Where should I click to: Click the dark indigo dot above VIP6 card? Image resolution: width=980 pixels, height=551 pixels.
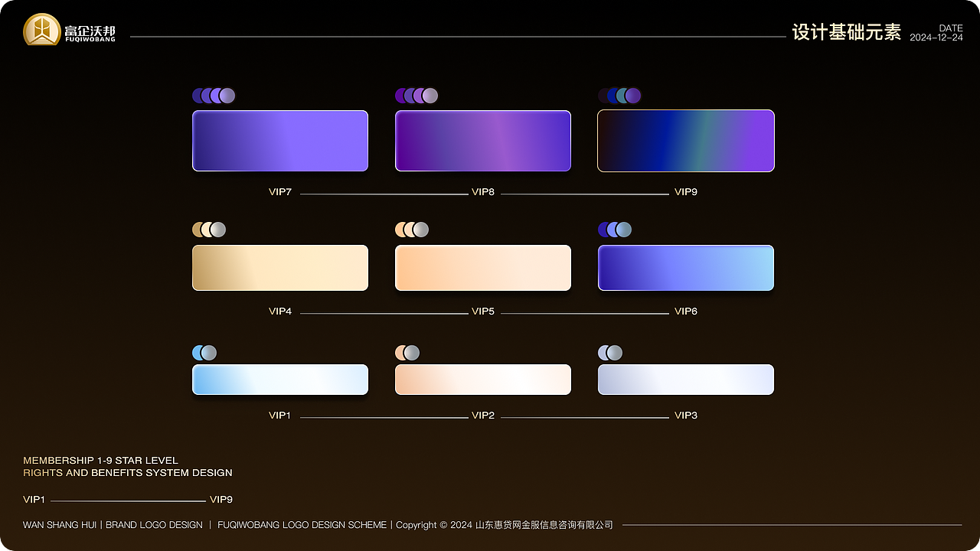[603, 230]
